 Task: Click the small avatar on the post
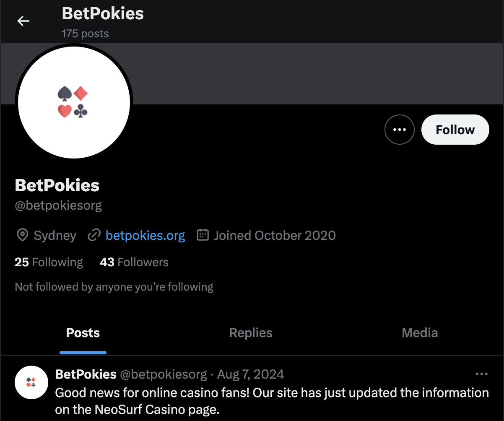point(31,382)
